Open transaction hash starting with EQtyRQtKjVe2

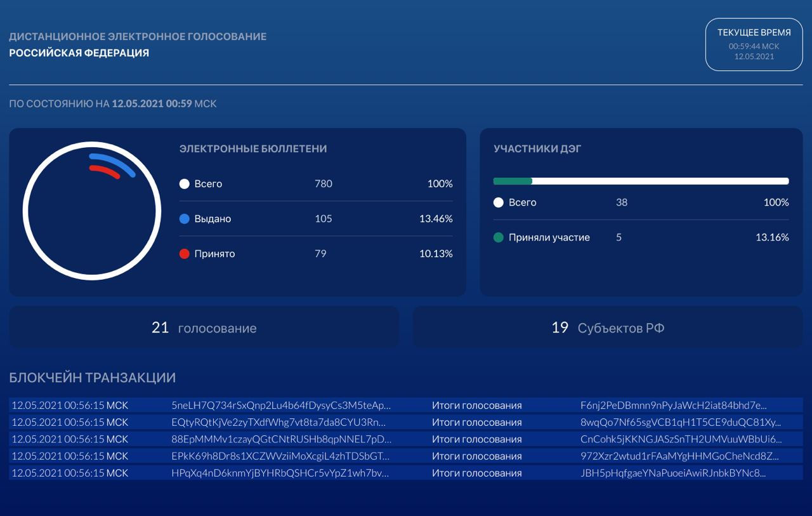click(x=278, y=422)
